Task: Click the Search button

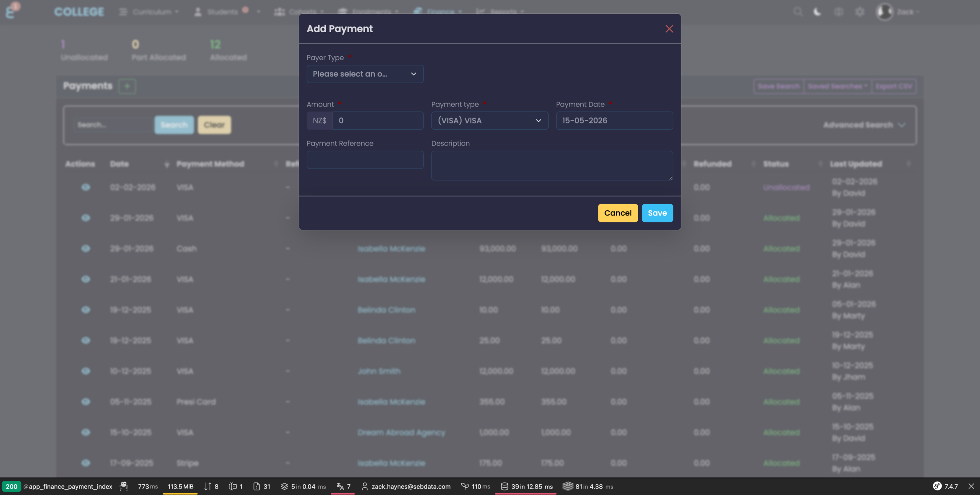Action: (x=174, y=125)
